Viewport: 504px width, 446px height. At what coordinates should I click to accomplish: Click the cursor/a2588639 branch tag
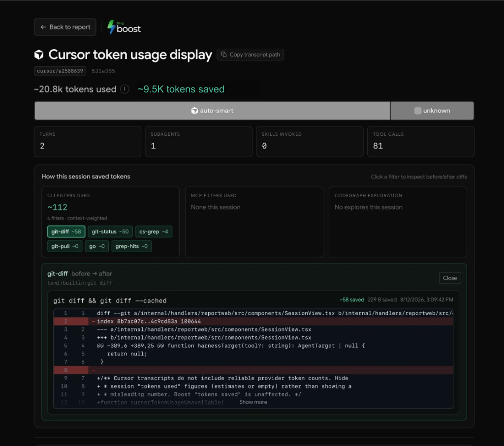point(60,71)
